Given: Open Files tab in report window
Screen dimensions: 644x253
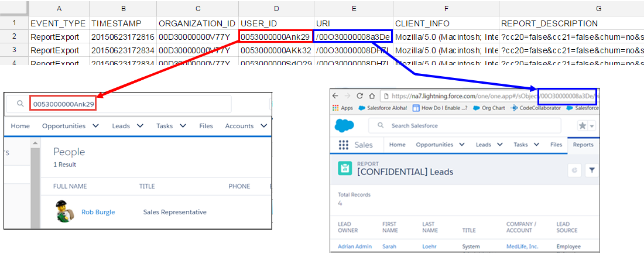Looking at the screenshot, I should tap(556, 145).
